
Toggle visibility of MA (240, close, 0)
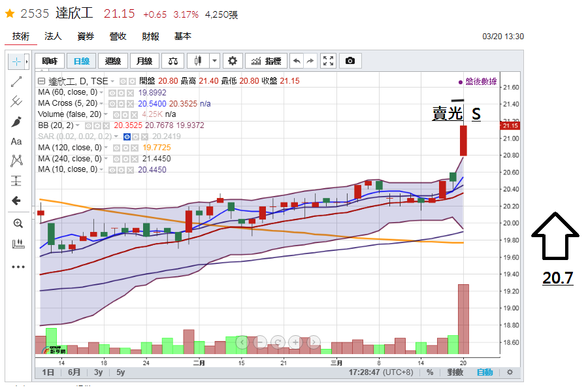point(117,159)
